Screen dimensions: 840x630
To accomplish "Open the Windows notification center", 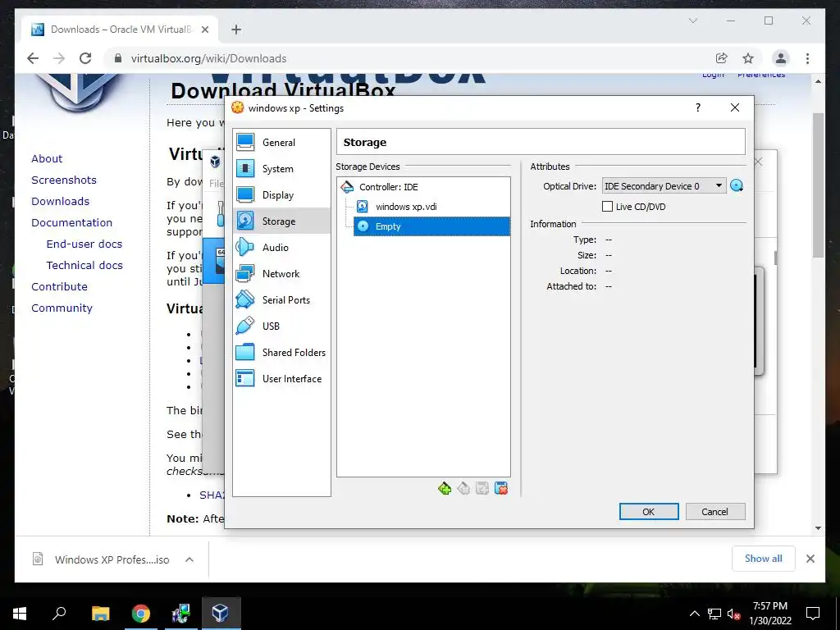I will point(813,614).
